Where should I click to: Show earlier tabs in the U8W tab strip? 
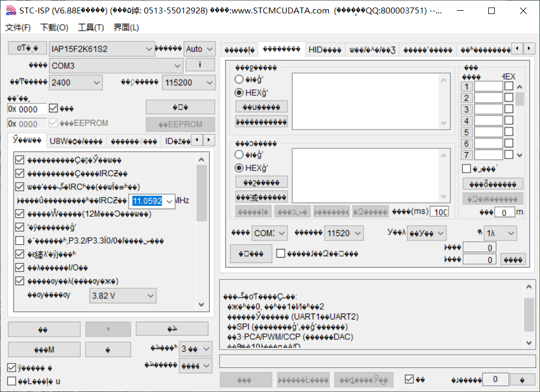click(197, 140)
